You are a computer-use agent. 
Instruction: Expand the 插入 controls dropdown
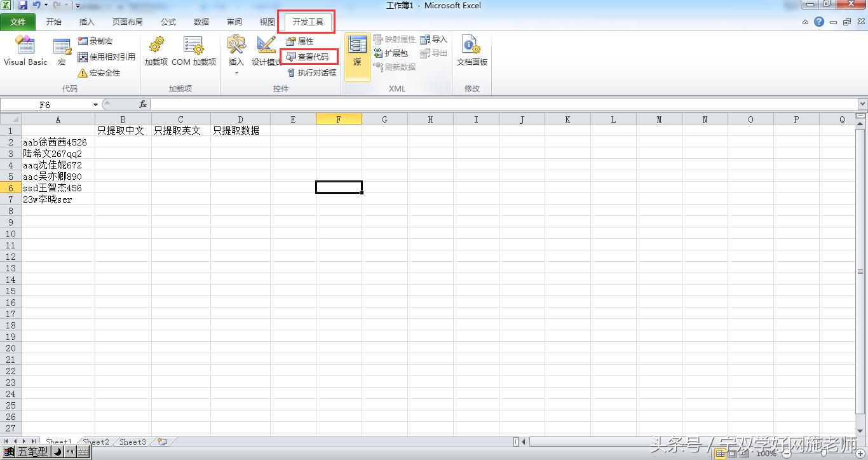tap(236, 55)
